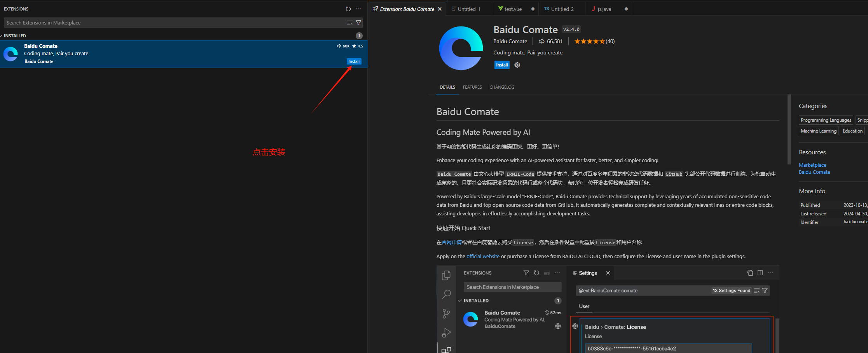Switch to the DETAILS tab

[x=447, y=87]
